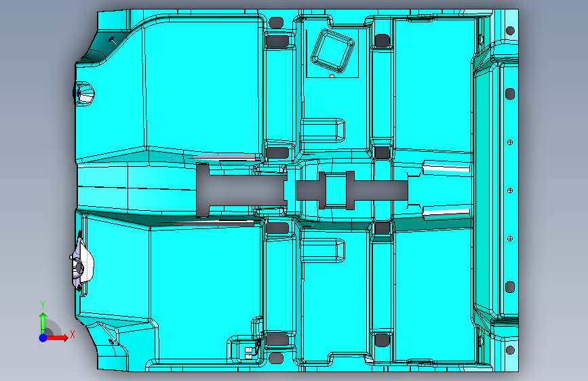
Task: Click the red X axis arrow of the triad
Action: click(57, 338)
